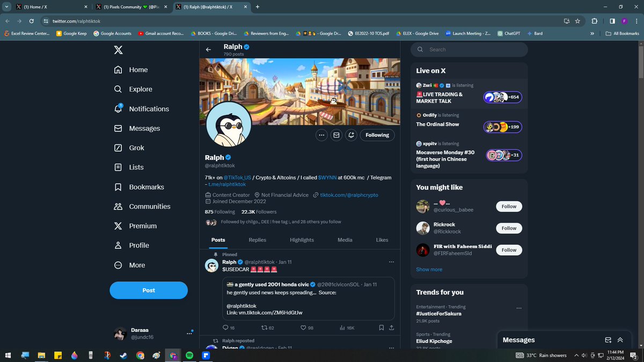Share the pinned $USEDCAR post

click(x=391, y=327)
